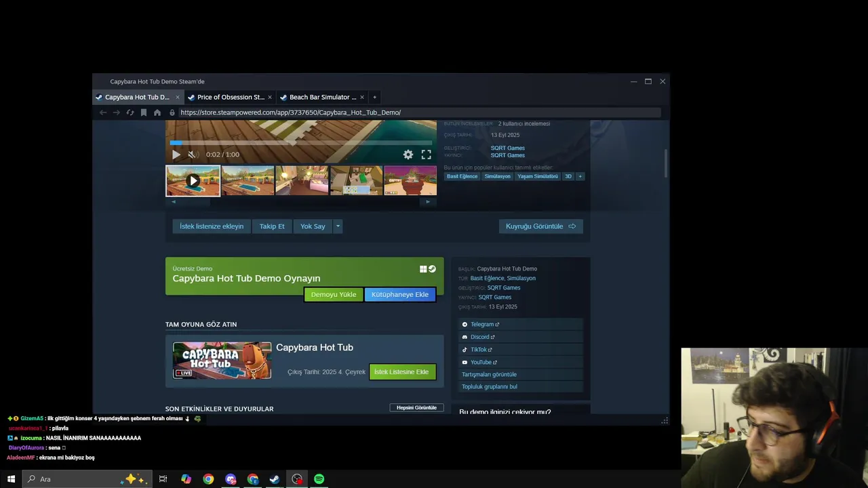The width and height of the screenshot is (868, 488).
Task: Click Demoyu Yükle button
Action: point(334,295)
